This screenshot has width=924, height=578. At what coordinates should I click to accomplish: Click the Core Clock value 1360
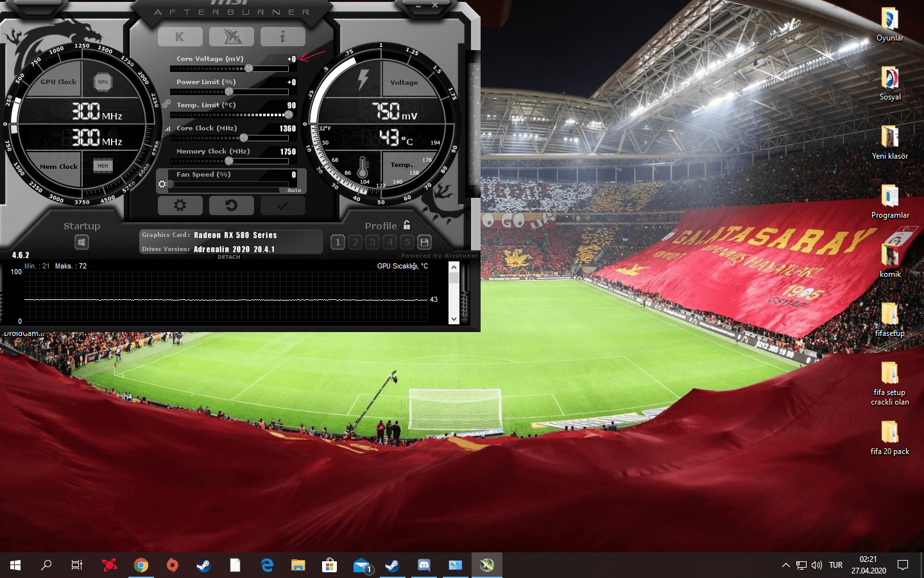287,128
